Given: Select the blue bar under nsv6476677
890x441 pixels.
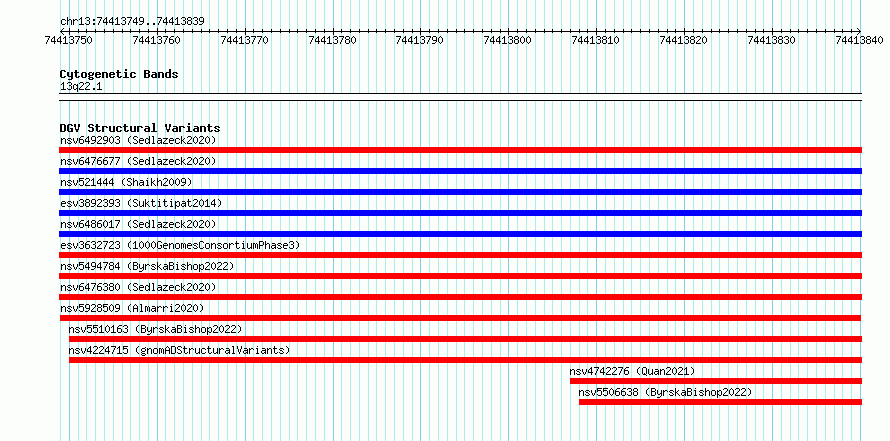Looking at the screenshot, I should coord(460,171).
